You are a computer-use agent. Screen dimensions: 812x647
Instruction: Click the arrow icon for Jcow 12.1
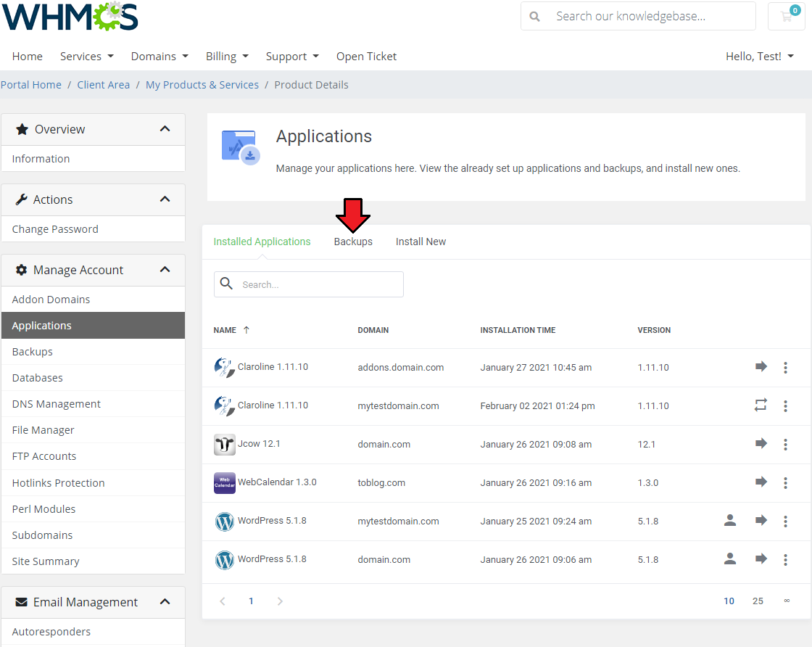click(761, 443)
